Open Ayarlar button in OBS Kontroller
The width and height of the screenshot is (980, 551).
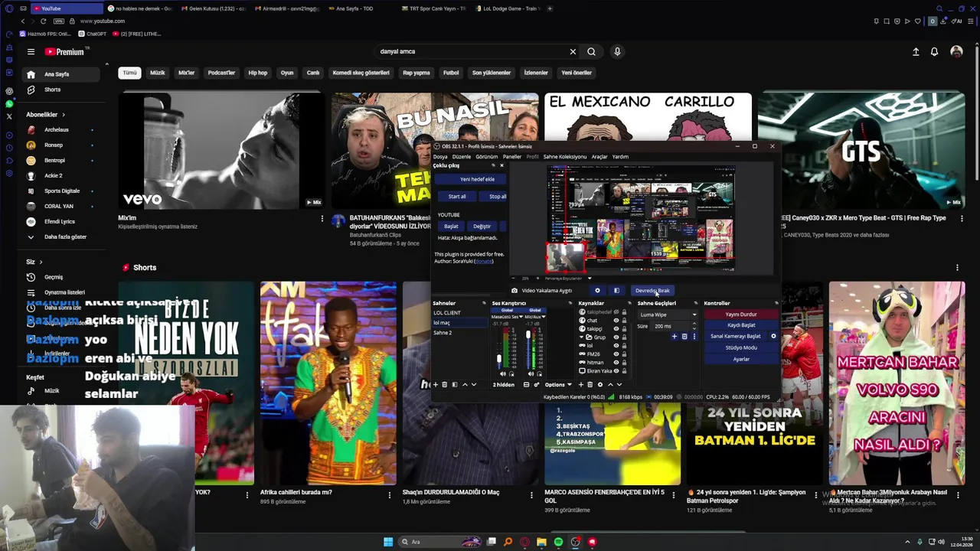tap(741, 359)
